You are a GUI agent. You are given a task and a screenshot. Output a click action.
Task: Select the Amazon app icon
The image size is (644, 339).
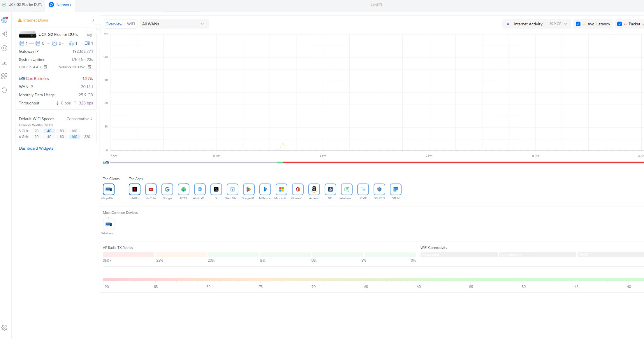pyautogui.click(x=314, y=189)
